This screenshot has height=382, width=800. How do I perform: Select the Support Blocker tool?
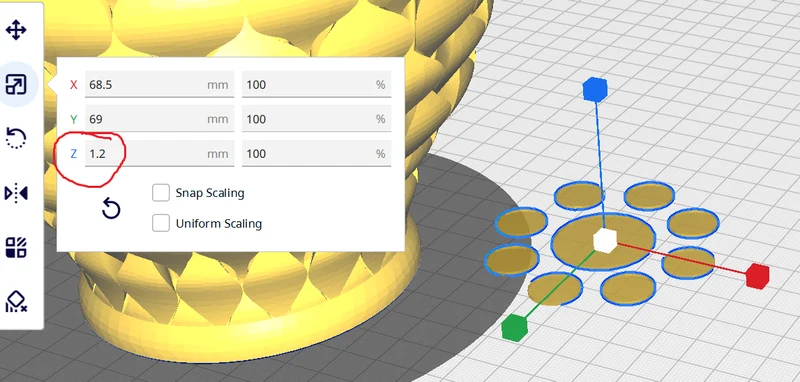(16, 301)
